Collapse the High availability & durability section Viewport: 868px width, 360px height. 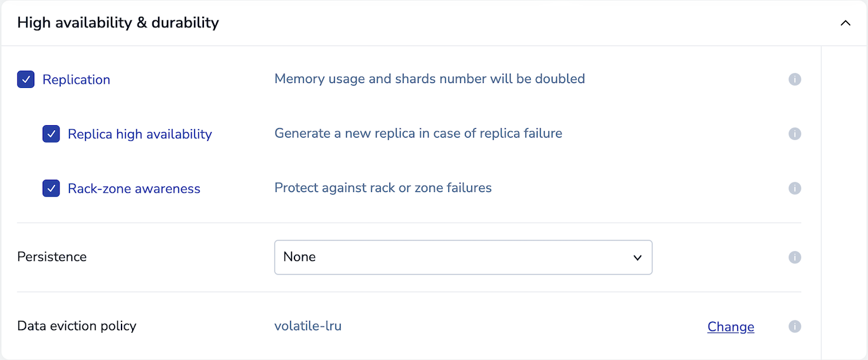point(845,23)
